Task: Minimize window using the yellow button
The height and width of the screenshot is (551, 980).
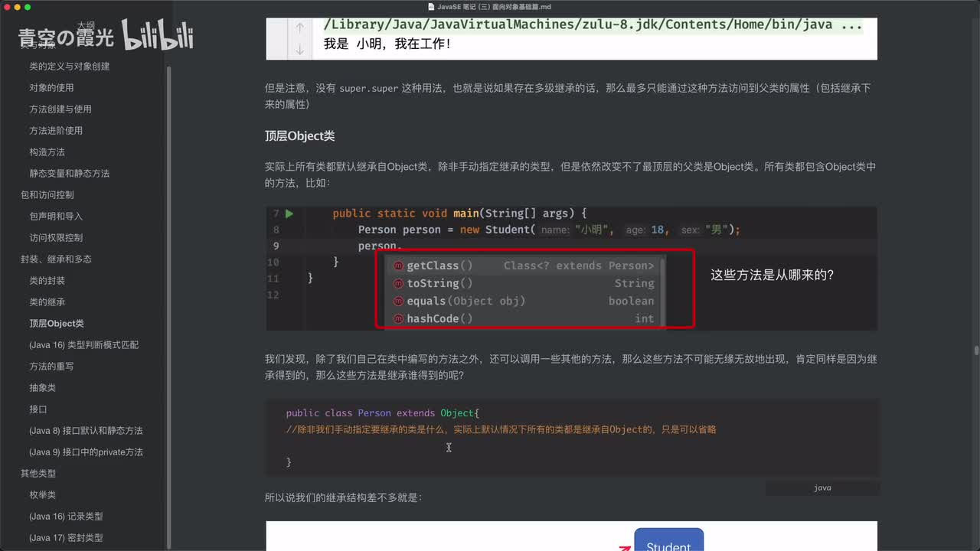Action: coord(17,7)
